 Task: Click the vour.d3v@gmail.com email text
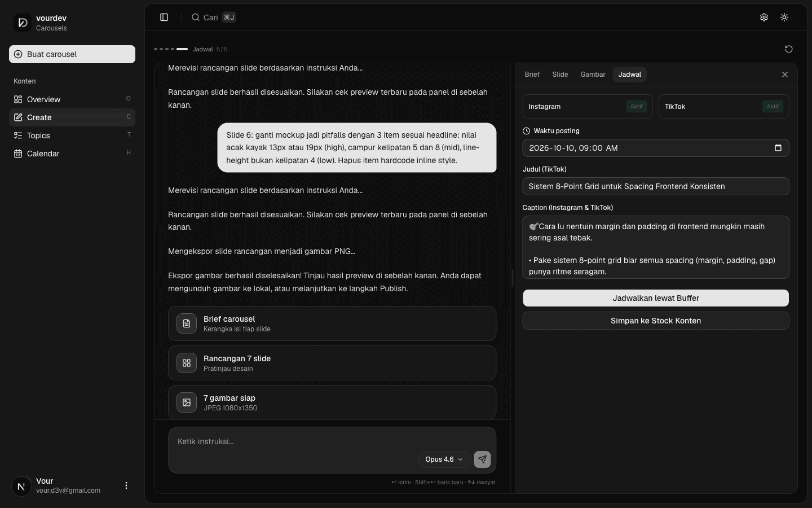68,491
